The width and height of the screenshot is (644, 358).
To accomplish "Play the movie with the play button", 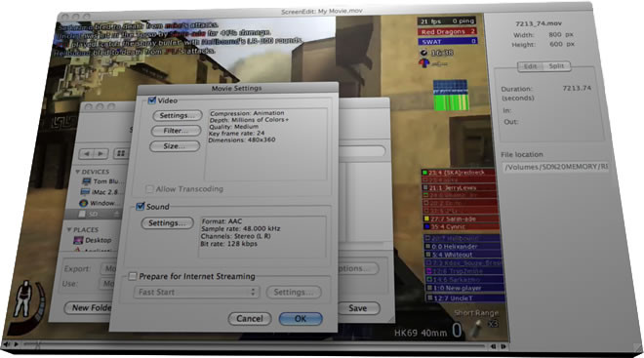I will [16, 344].
